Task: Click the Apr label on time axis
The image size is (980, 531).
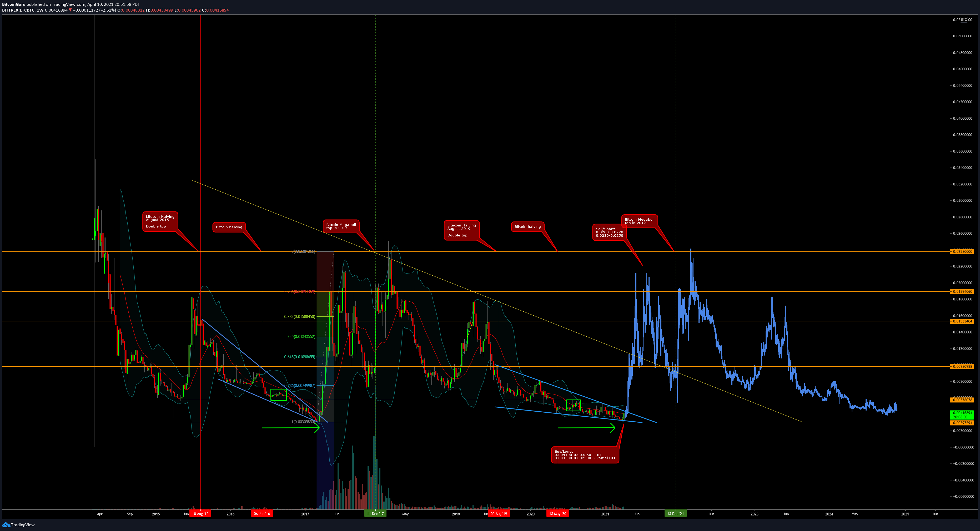Action: (100, 514)
